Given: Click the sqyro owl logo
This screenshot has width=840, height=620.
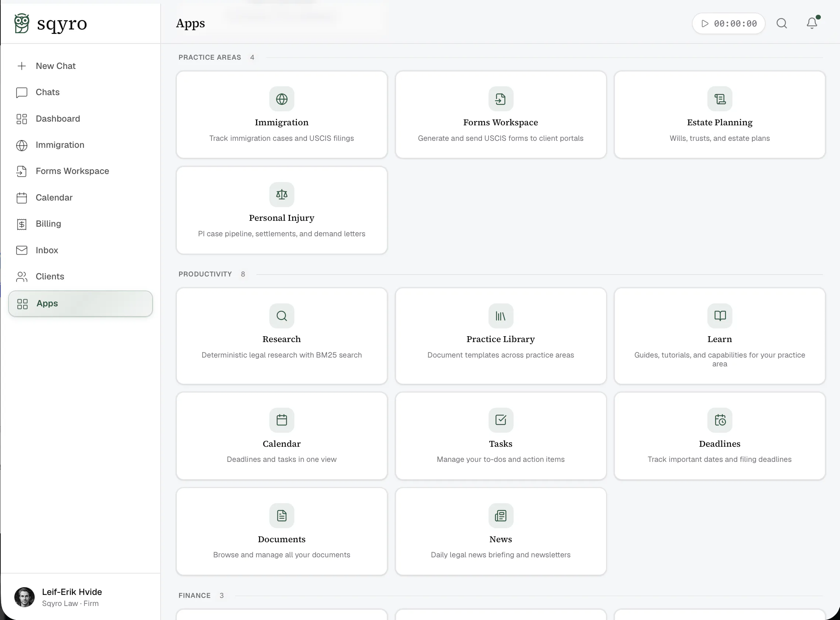Looking at the screenshot, I should click(22, 23).
